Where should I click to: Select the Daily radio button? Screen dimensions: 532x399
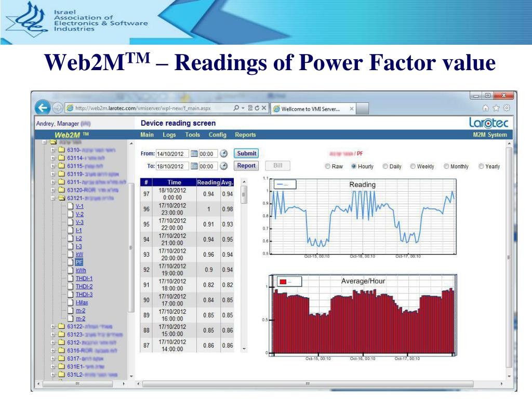(385, 166)
